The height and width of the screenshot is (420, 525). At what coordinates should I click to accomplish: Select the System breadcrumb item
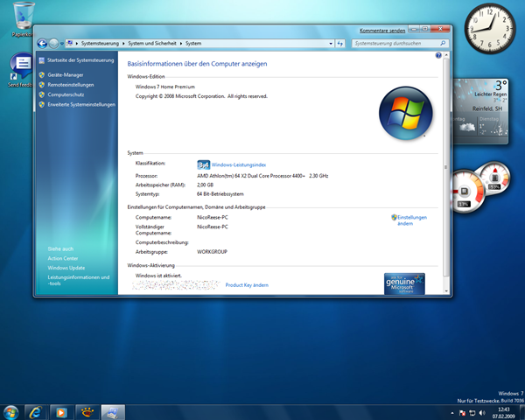pyautogui.click(x=193, y=44)
